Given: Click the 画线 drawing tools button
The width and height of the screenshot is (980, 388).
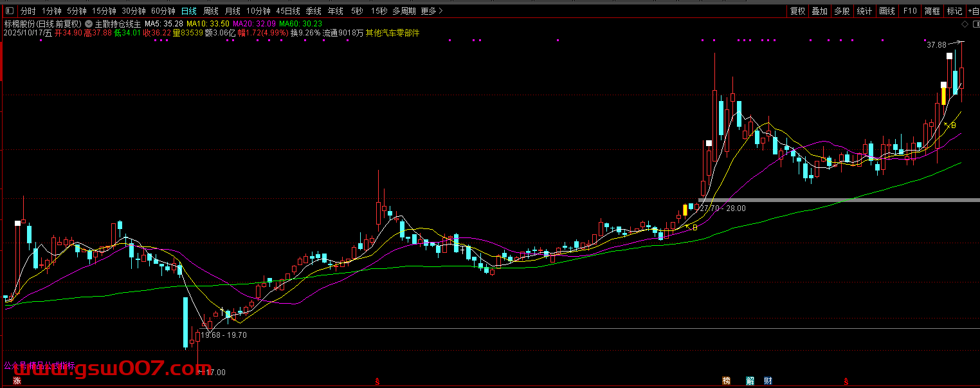Looking at the screenshot, I should click(x=887, y=11).
